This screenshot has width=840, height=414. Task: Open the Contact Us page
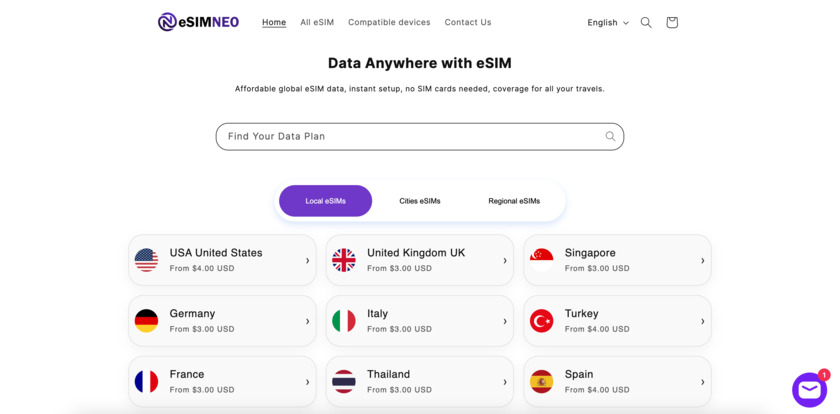(468, 22)
